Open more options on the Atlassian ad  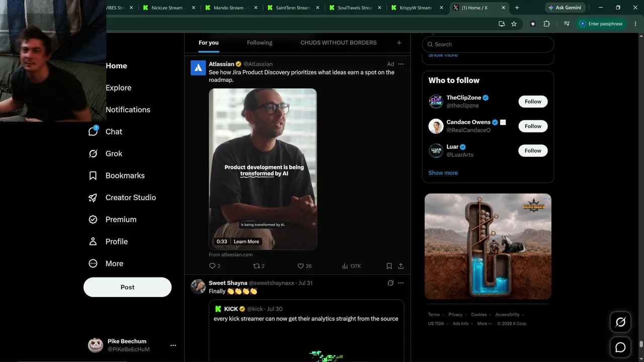401,64
